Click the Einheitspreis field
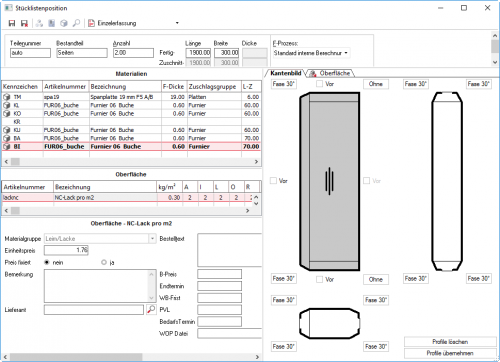 point(66,250)
